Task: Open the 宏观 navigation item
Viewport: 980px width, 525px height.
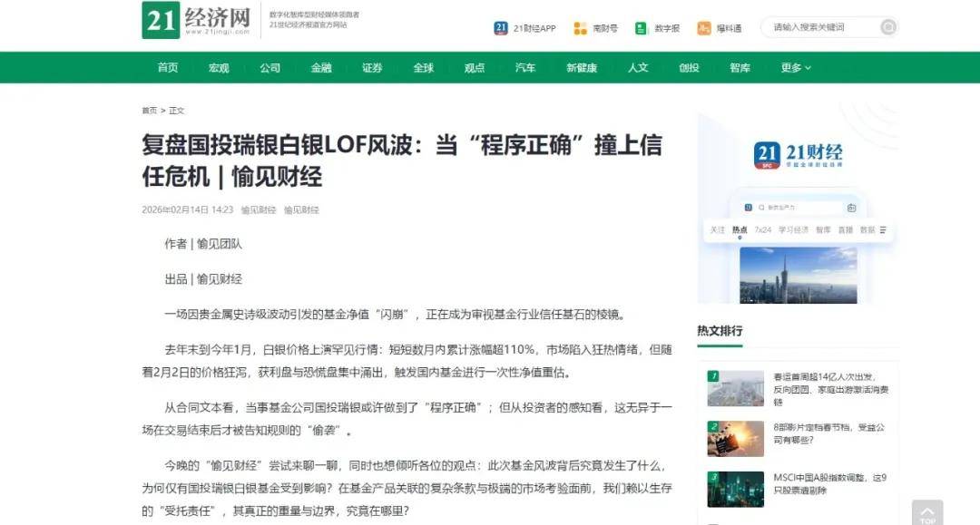Action: click(x=219, y=67)
